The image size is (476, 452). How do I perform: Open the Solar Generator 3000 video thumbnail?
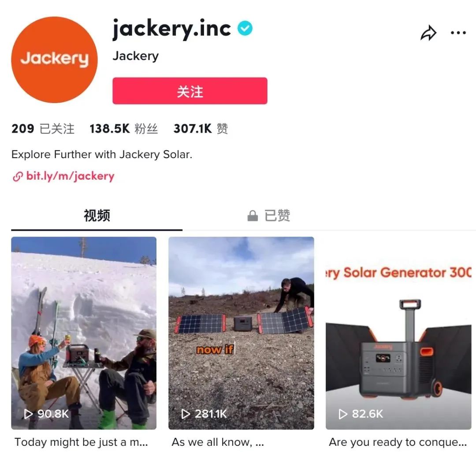pos(398,333)
